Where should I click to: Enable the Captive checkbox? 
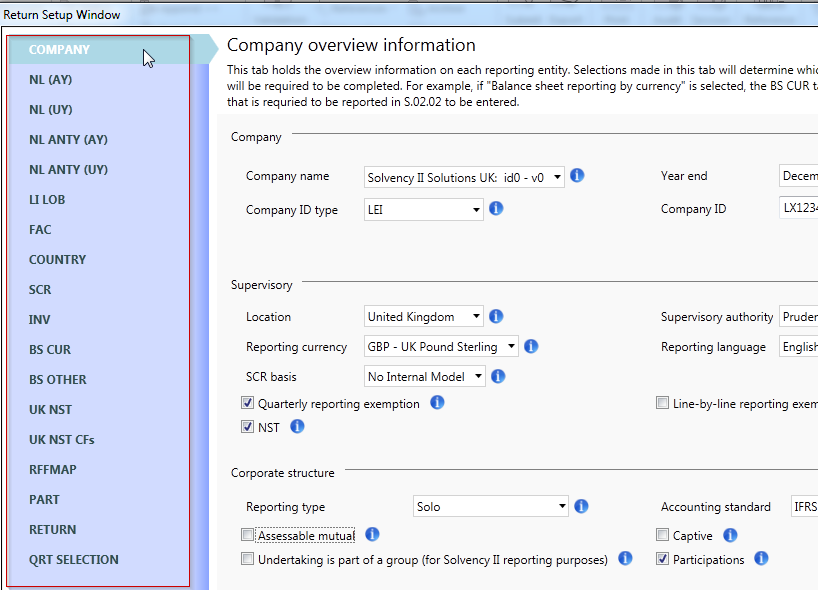(x=662, y=534)
